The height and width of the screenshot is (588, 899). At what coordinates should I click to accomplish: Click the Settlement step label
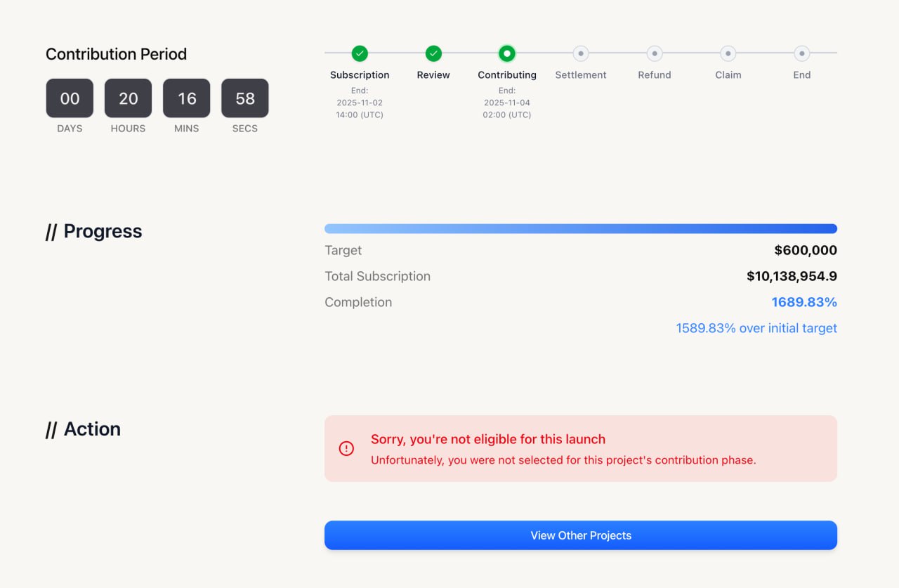tap(581, 75)
